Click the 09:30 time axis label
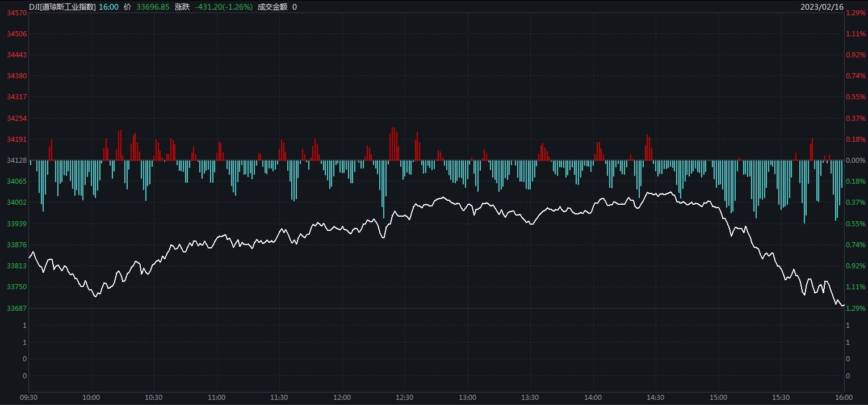The width and height of the screenshot is (868, 405). [x=27, y=398]
